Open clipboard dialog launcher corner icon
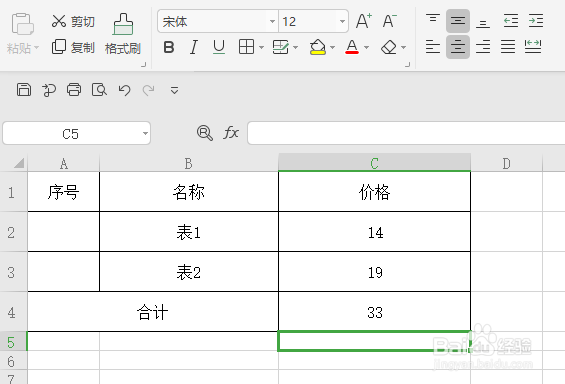This screenshot has height=384, width=565. (143, 64)
